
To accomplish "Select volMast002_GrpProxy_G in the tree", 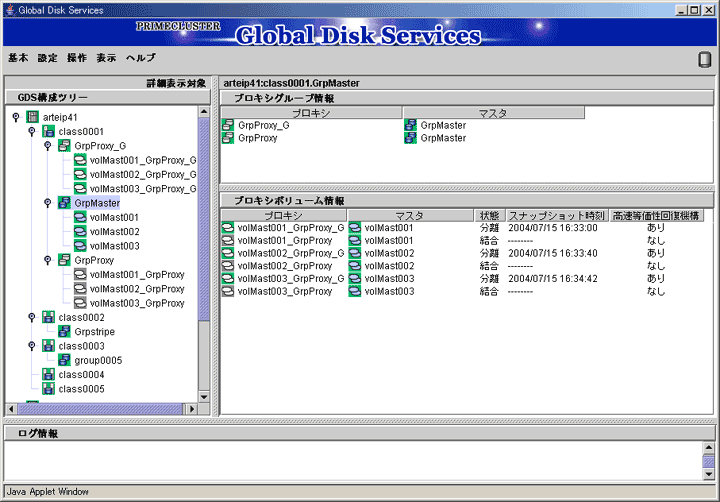I will 143,174.
